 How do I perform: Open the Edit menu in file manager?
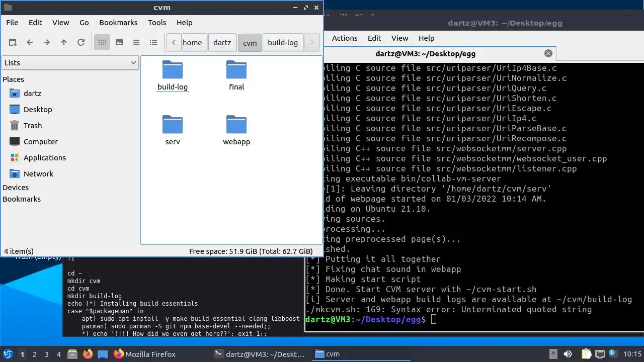(35, 23)
